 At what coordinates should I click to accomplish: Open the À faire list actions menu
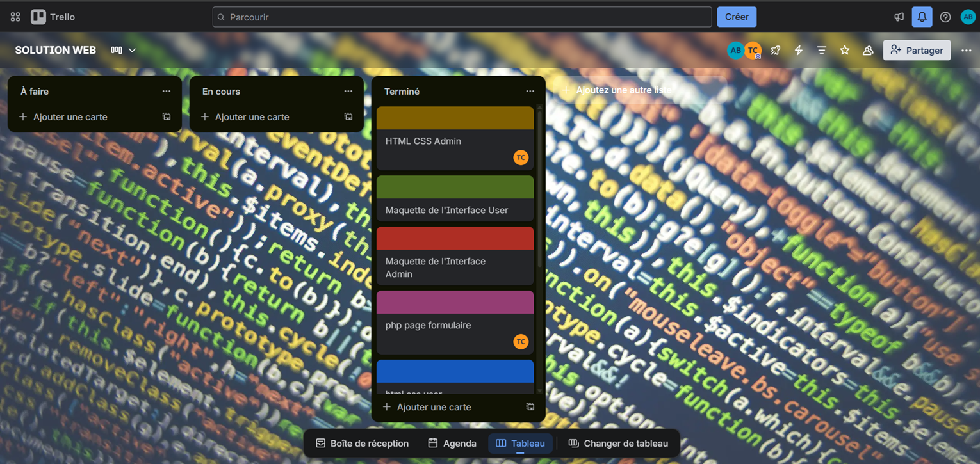167,91
